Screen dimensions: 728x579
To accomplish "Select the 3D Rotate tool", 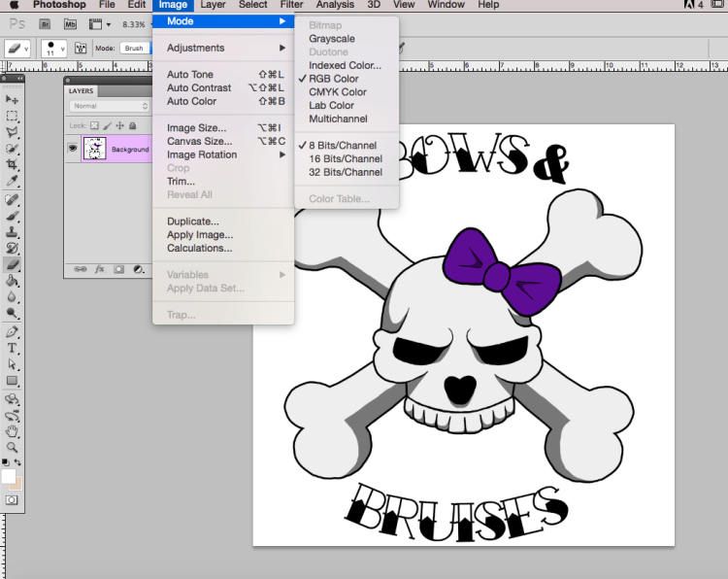I will point(12,399).
